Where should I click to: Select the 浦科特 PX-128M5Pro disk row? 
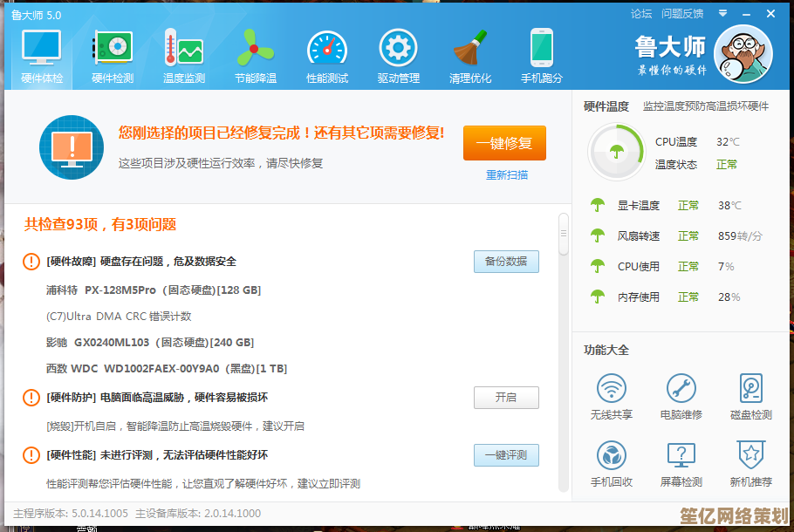pyautogui.click(x=154, y=290)
